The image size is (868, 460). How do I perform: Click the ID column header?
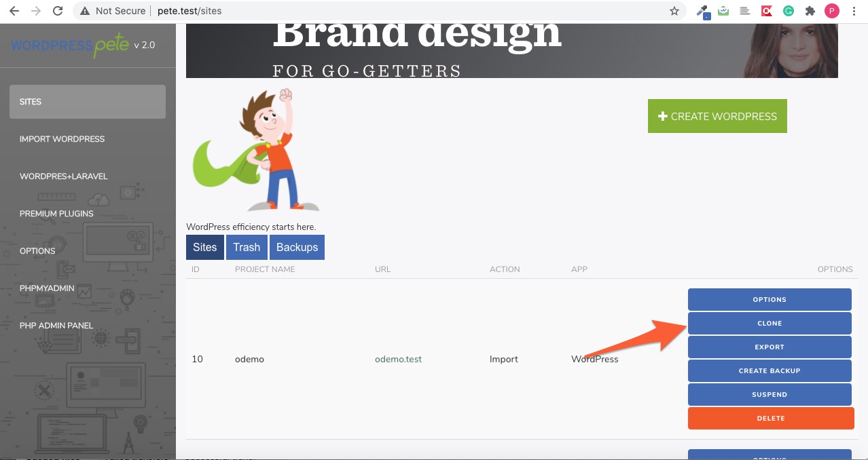click(x=196, y=269)
